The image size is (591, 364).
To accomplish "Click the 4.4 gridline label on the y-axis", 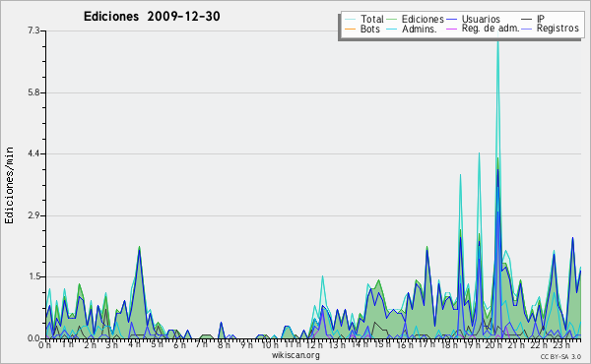I will [x=33, y=153].
